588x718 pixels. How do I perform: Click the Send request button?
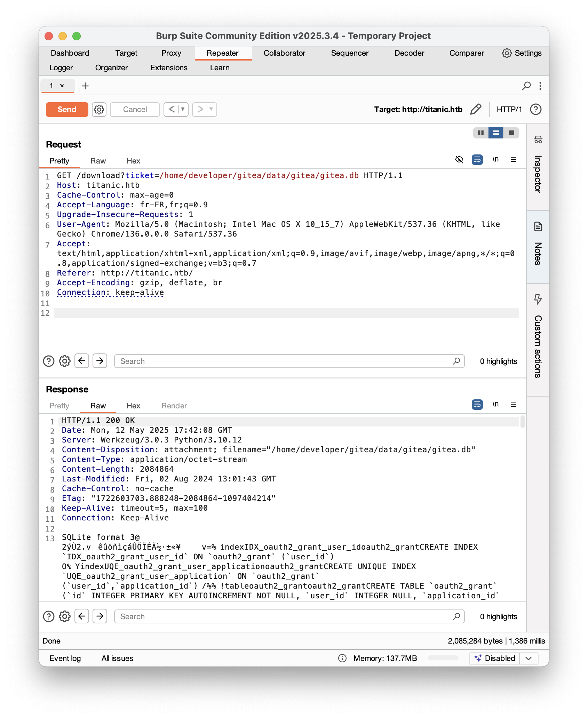(67, 110)
